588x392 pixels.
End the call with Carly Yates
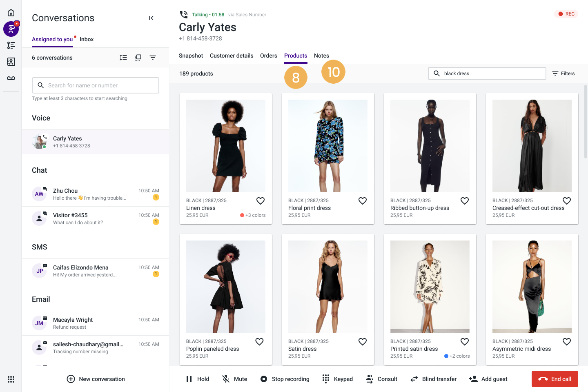coord(555,379)
